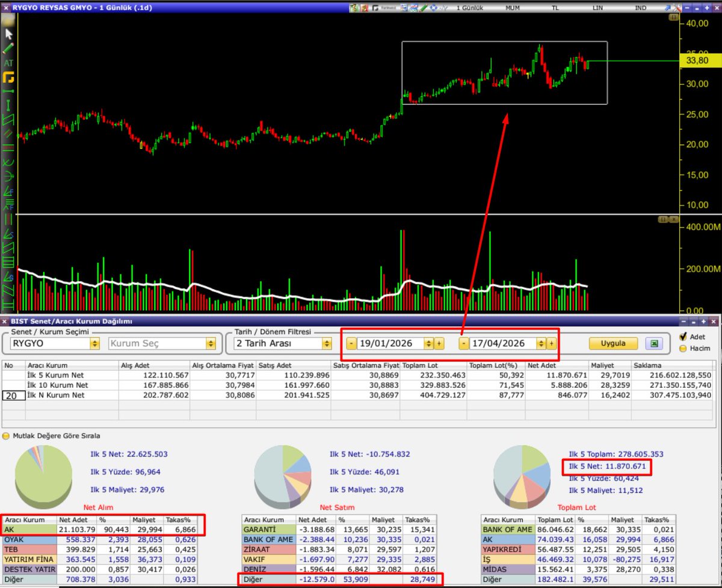Select the TEB row in Net Alım table
722x588 pixels.
tap(100, 550)
